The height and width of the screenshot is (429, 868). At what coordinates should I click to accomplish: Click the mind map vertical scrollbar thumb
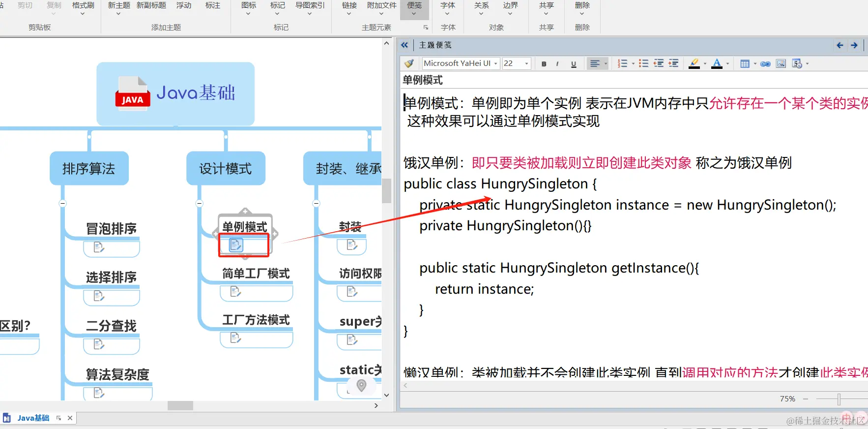tap(386, 190)
